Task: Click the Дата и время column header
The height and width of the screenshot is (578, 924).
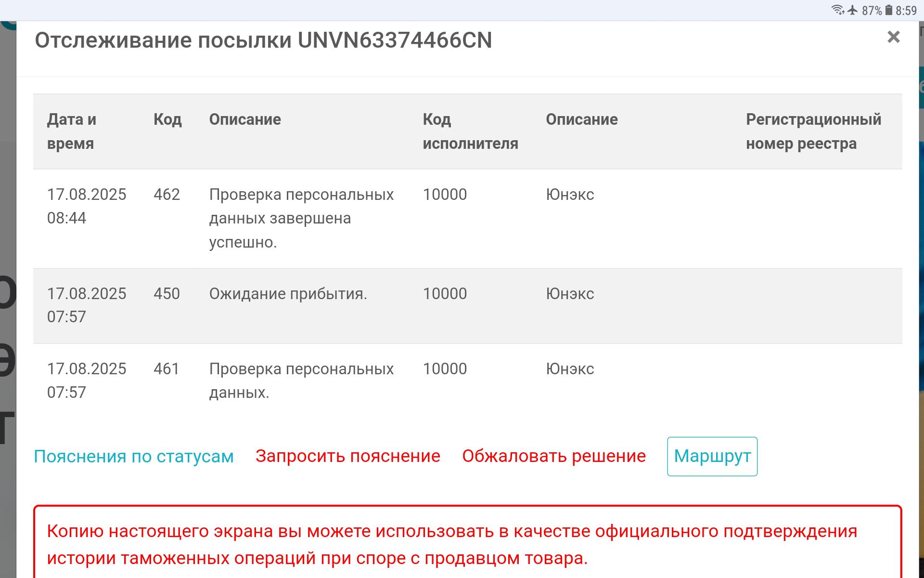Action: pyautogui.click(x=72, y=131)
